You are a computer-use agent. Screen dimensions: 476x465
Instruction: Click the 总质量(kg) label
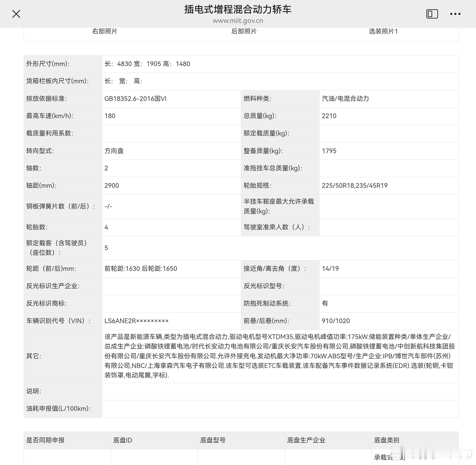[260, 116]
